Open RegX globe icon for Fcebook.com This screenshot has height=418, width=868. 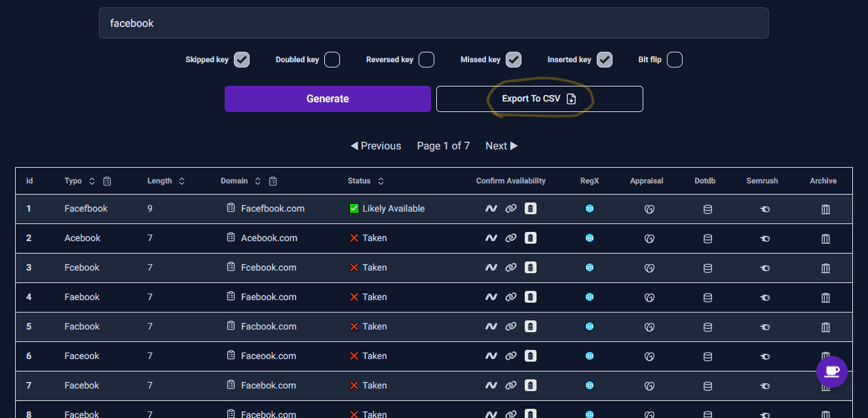590,267
